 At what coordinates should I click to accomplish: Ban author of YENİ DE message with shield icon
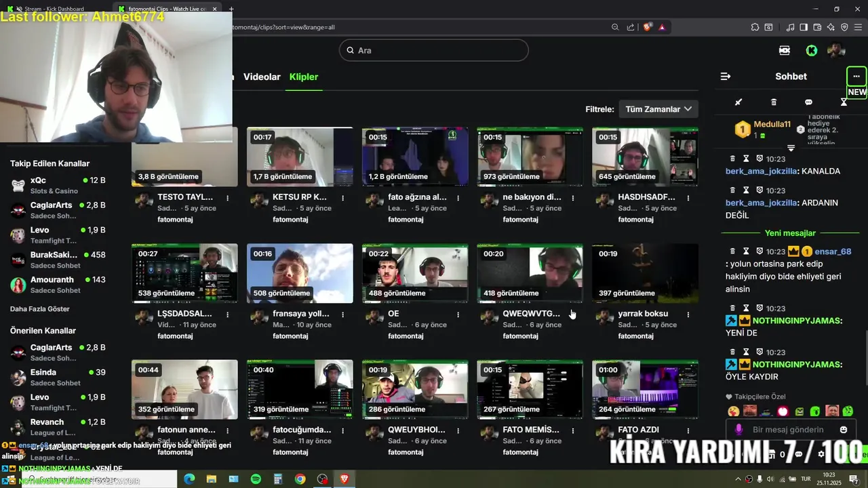point(759,308)
